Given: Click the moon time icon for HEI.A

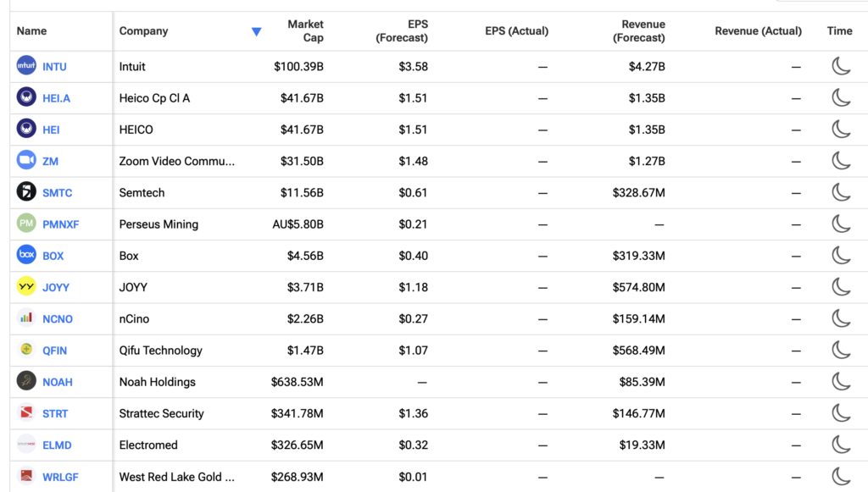Looking at the screenshot, I should [x=841, y=97].
